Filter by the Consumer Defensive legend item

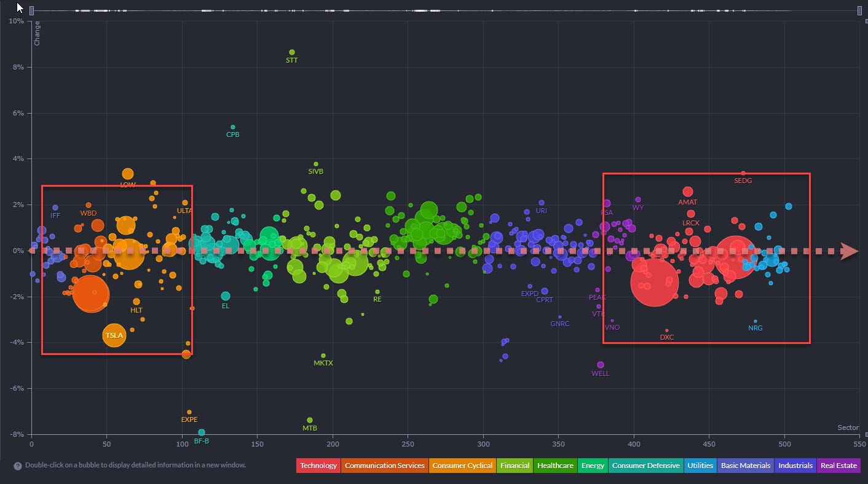[x=645, y=466]
